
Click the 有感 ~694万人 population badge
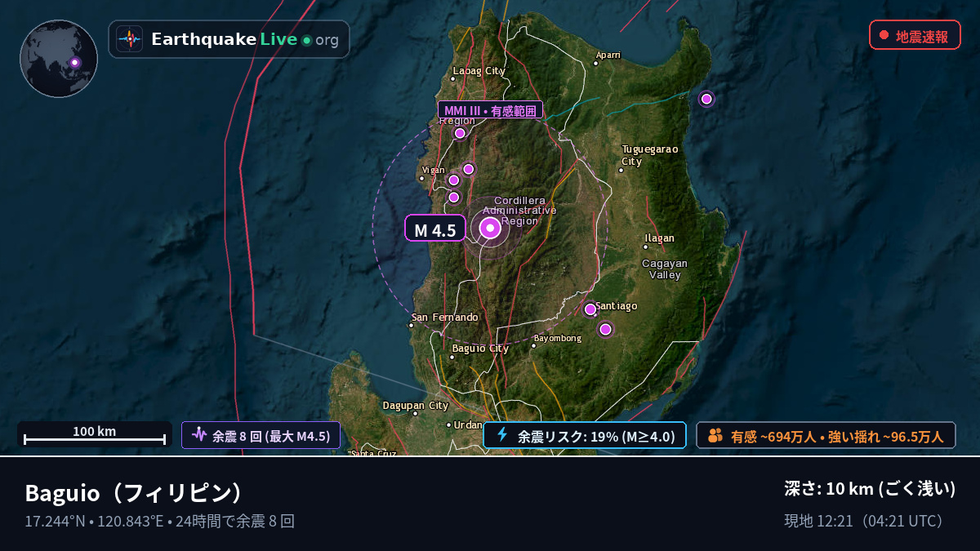pos(826,435)
